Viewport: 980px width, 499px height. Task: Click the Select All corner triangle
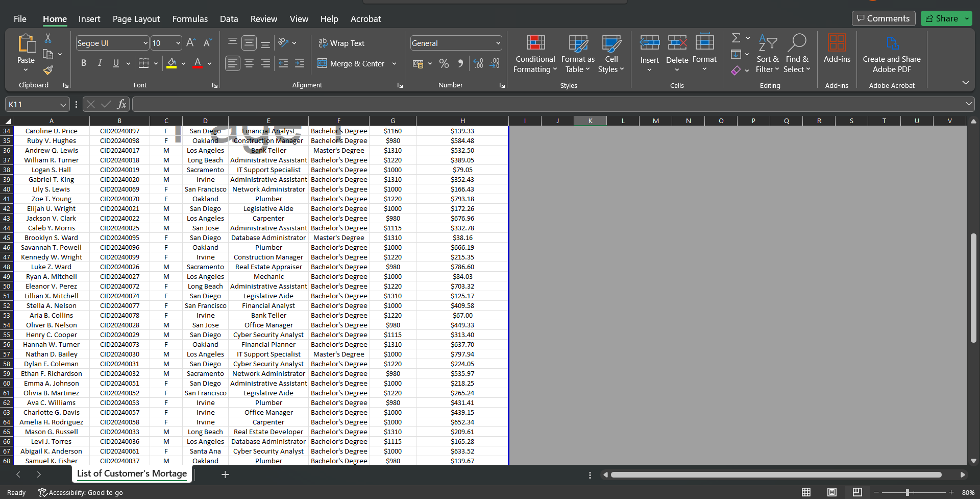pyautogui.click(x=7, y=121)
